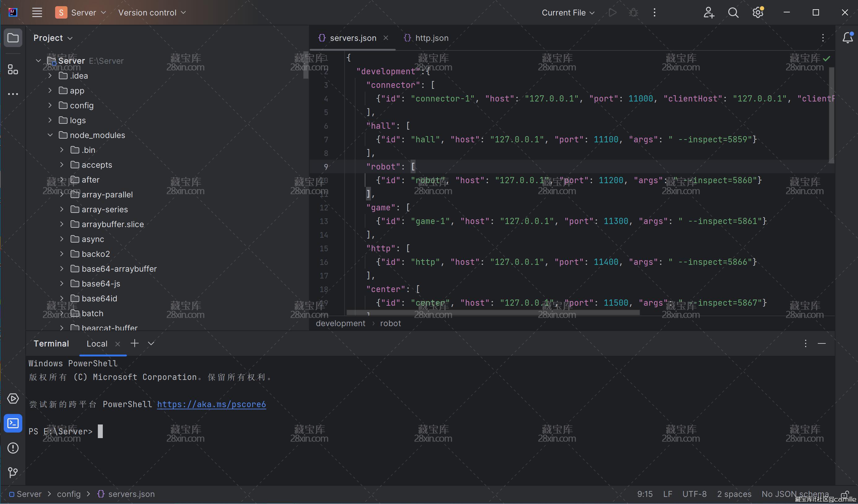Open the Problems tool window icon
The image size is (858, 504).
pos(13,448)
